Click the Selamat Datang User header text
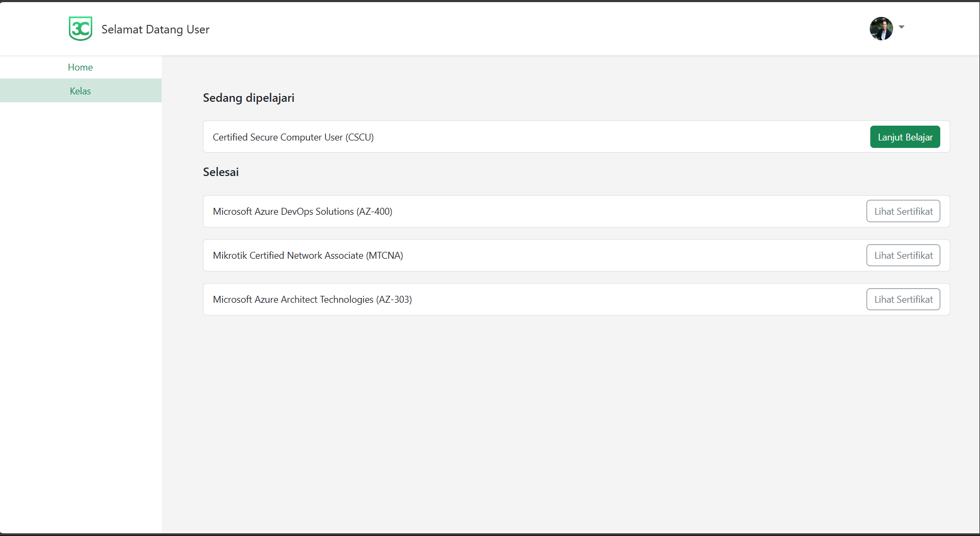The height and width of the screenshot is (536, 980). 155,29
